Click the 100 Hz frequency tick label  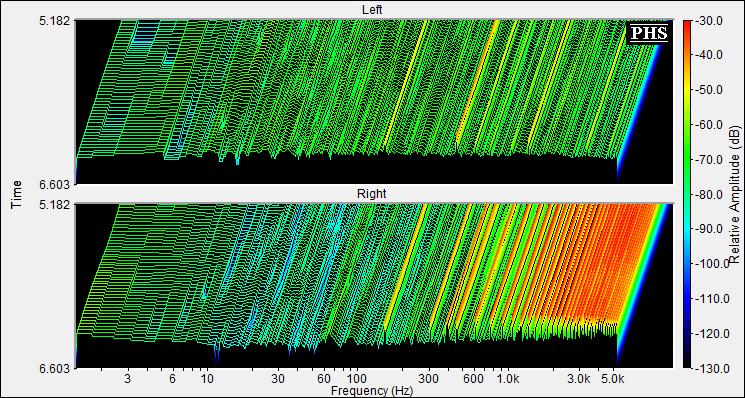357,379
